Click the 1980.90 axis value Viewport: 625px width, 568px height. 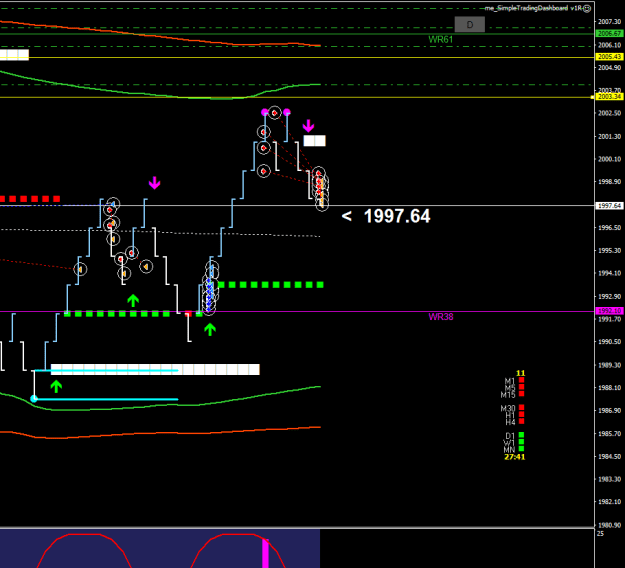click(x=610, y=525)
